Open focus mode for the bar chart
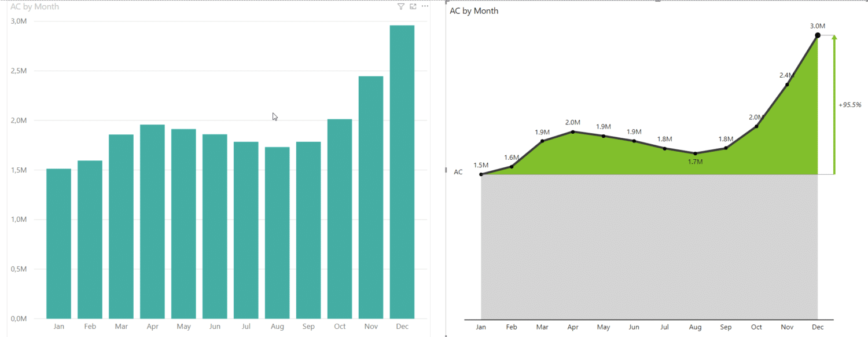Screen dimensions: 868x337 [413, 6]
